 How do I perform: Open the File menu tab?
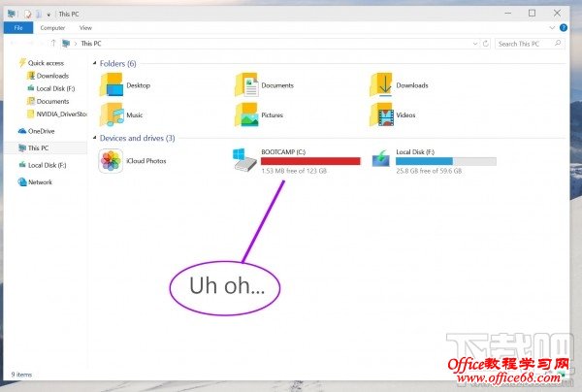pyautogui.click(x=18, y=28)
